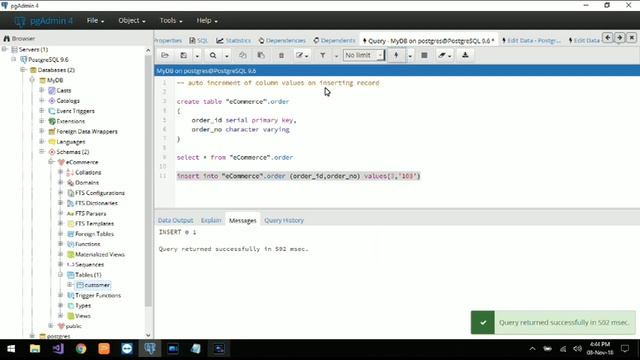
Task: Open the Execute options dropdown arrow
Action: pos(410,56)
